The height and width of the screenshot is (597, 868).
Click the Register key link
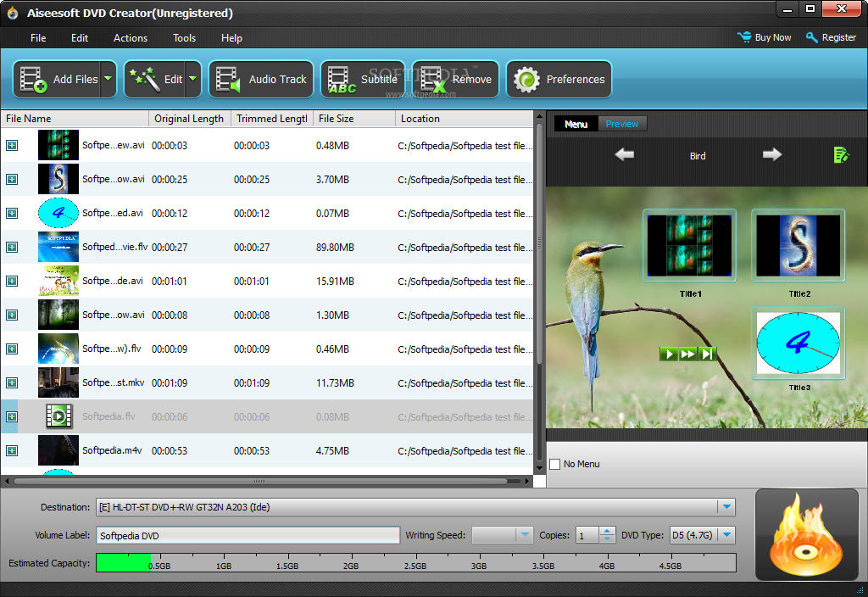tap(831, 37)
